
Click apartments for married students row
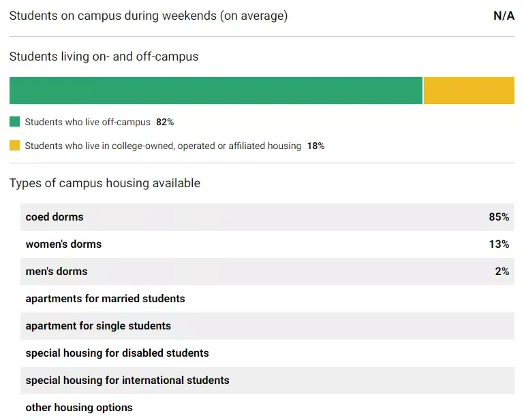[x=106, y=299]
